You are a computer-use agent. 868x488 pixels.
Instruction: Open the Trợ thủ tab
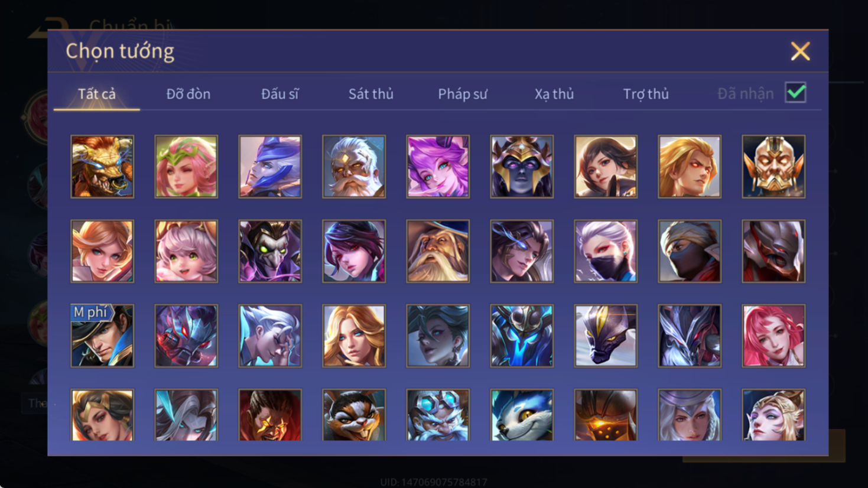[645, 94]
